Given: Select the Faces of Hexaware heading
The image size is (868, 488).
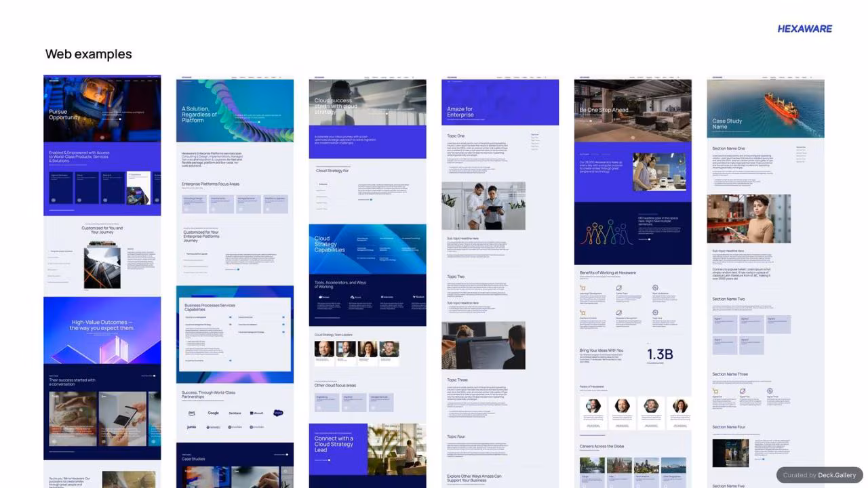Looking at the screenshot, I should [x=592, y=386].
